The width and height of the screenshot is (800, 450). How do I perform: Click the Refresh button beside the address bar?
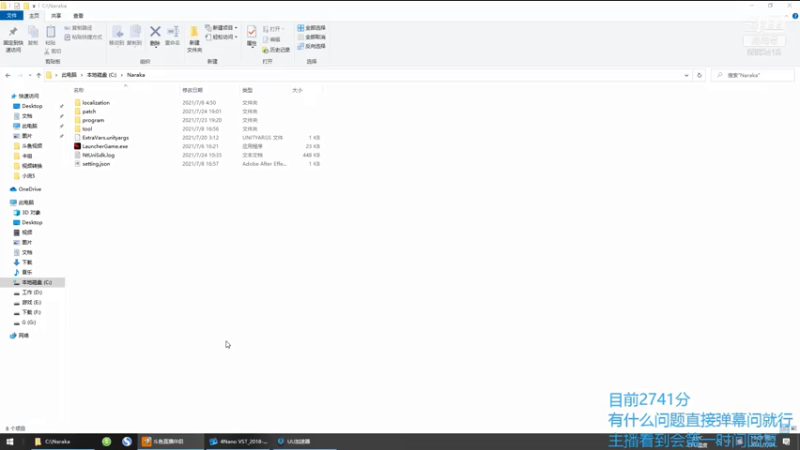point(699,75)
